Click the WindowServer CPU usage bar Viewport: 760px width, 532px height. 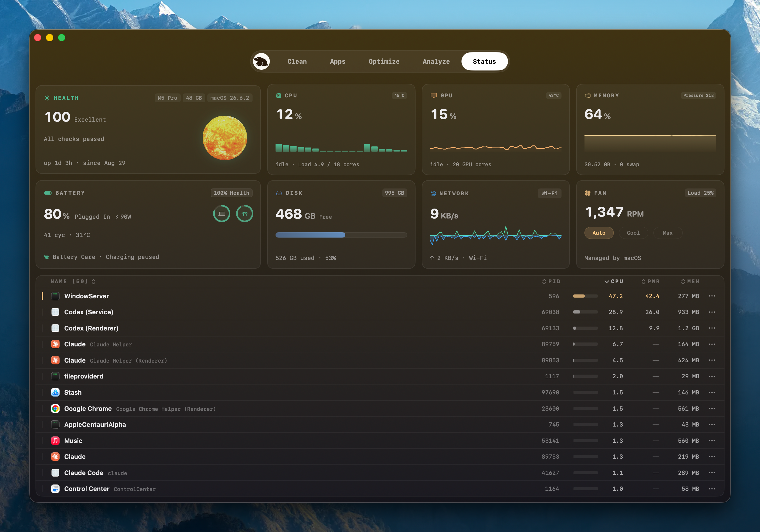[x=585, y=296]
